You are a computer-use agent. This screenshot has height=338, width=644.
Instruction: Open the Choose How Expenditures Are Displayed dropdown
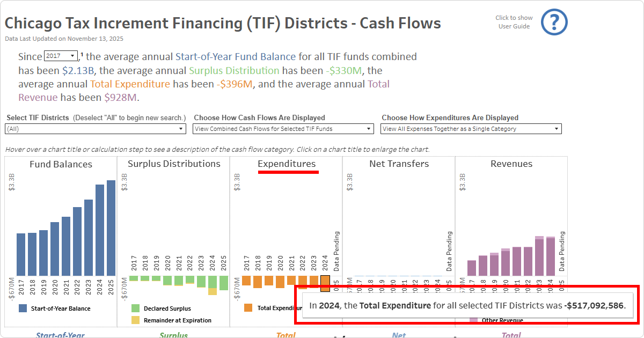coord(471,128)
